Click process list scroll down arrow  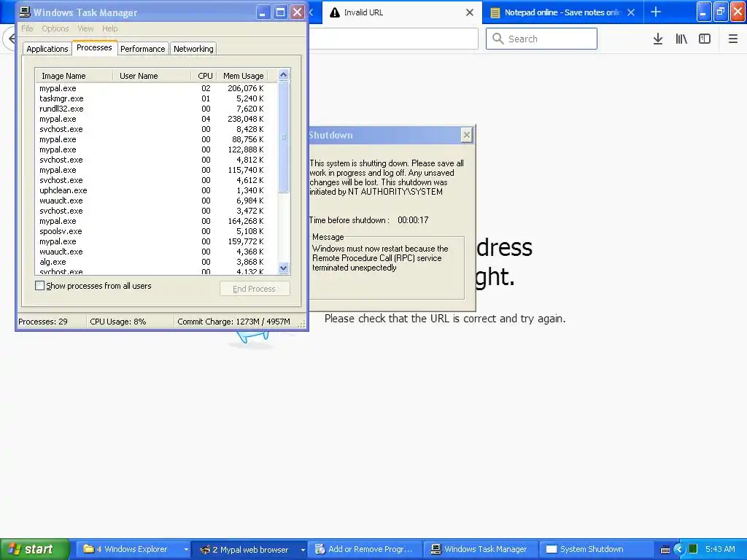[x=284, y=268]
